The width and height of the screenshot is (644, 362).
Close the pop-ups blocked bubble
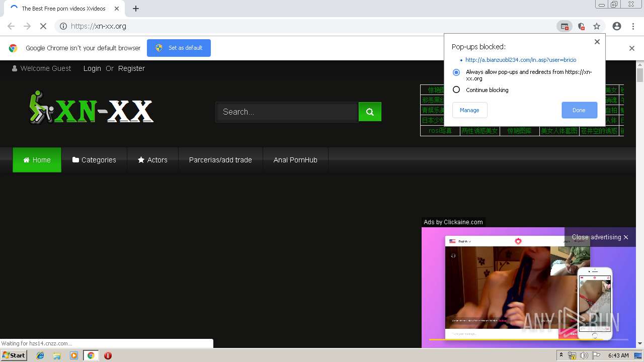[x=597, y=42]
